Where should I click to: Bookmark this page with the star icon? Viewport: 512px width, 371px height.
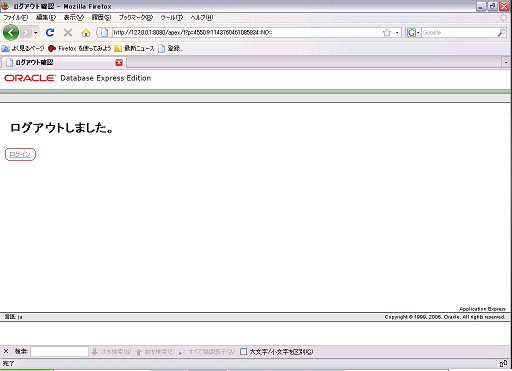pos(387,32)
